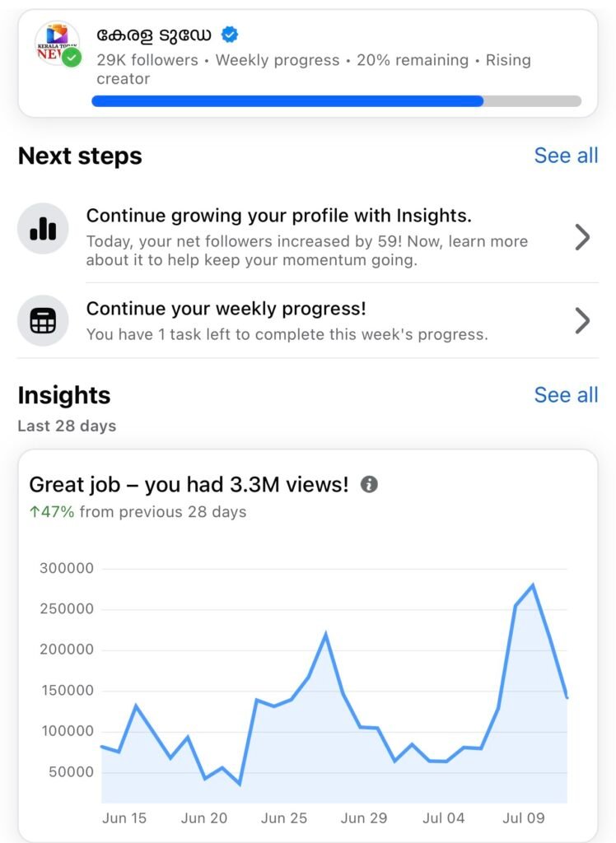Image resolution: width=616 pixels, height=843 pixels.
Task: Tap the calendar weekly progress icon
Action: coord(43,320)
